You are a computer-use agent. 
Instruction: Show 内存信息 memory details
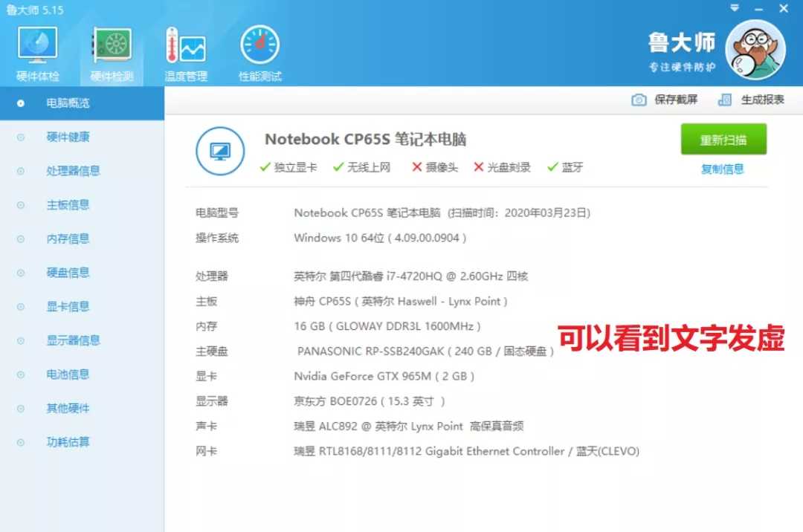pos(68,239)
